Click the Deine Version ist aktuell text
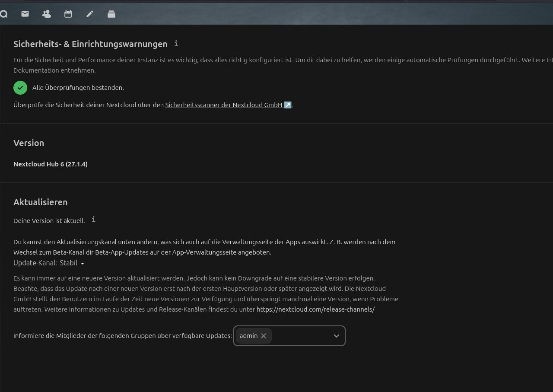The image size is (553, 392). [49, 221]
